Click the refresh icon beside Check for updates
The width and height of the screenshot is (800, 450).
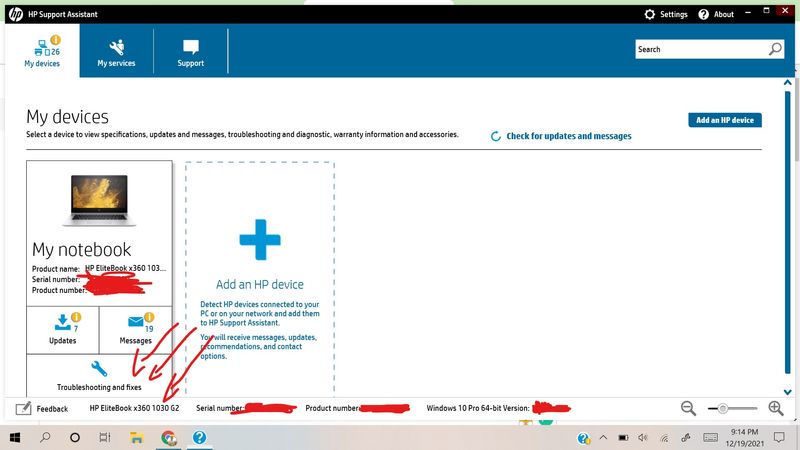(x=495, y=136)
